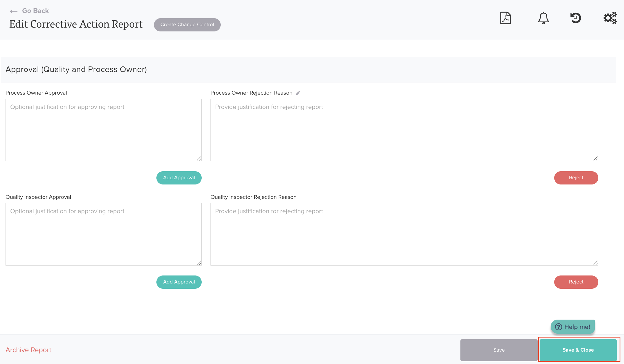Viewport: 624px width, 364px height.
Task: Click the Help me question icon
Action: (559, 327)
